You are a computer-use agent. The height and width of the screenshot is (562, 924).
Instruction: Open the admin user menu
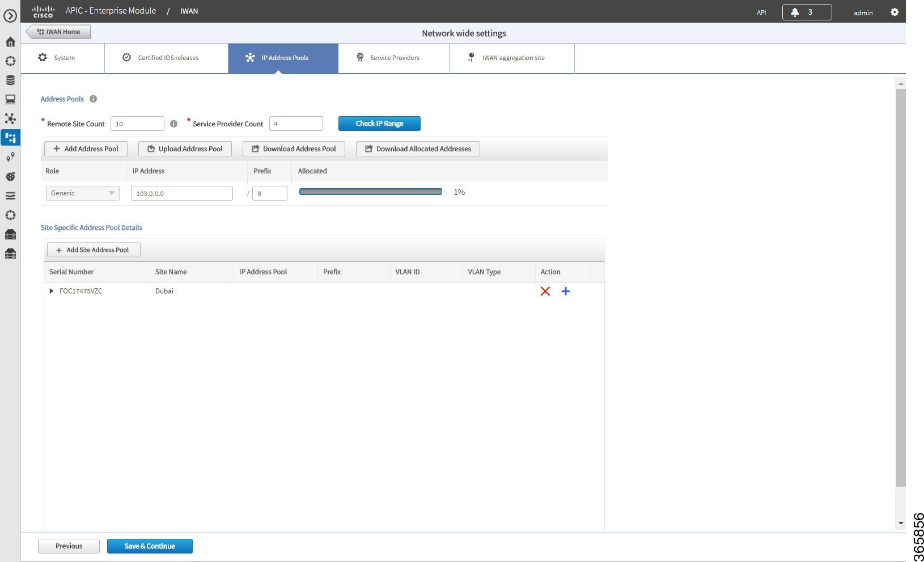click(863, 12)
